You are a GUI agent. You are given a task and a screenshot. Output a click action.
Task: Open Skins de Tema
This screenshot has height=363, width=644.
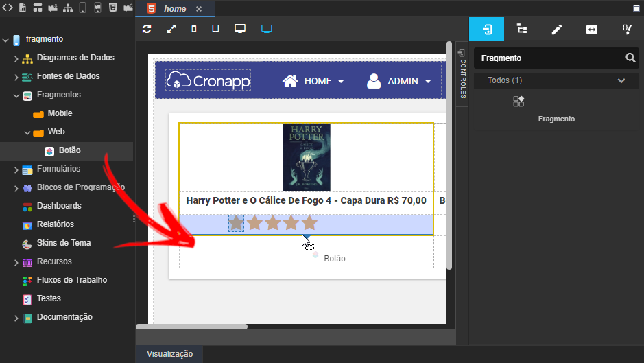64,243
